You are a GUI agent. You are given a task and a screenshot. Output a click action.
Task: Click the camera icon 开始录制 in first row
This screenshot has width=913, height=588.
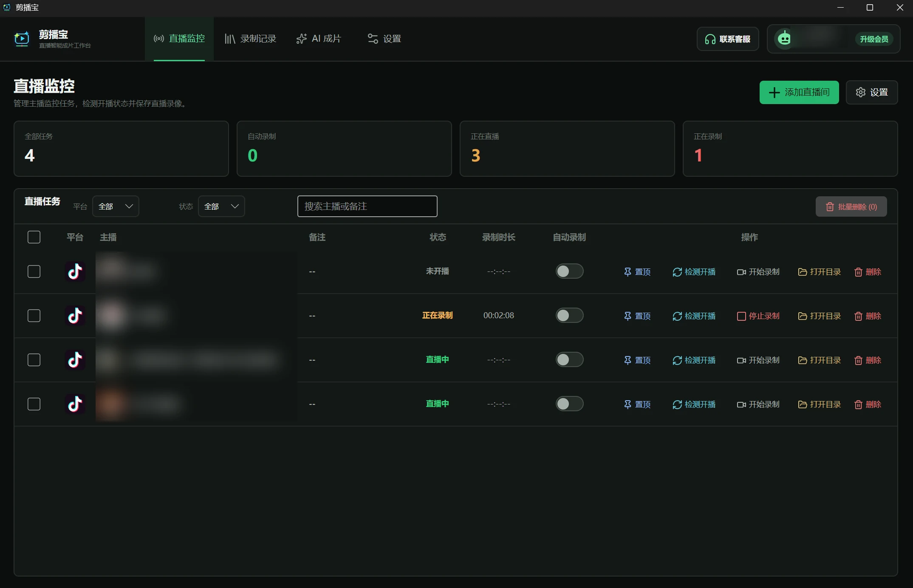coord(741,272)
